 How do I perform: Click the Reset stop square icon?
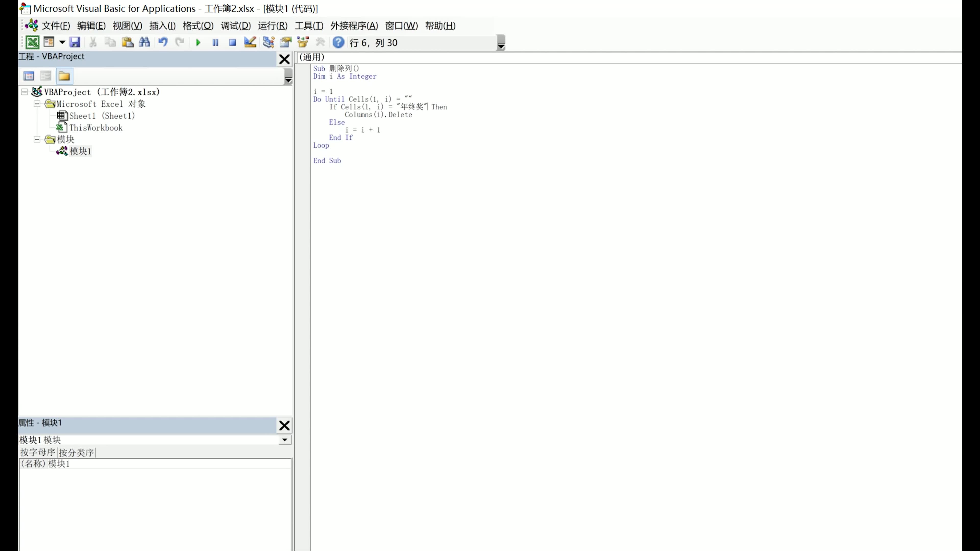(x=232, y=43)
